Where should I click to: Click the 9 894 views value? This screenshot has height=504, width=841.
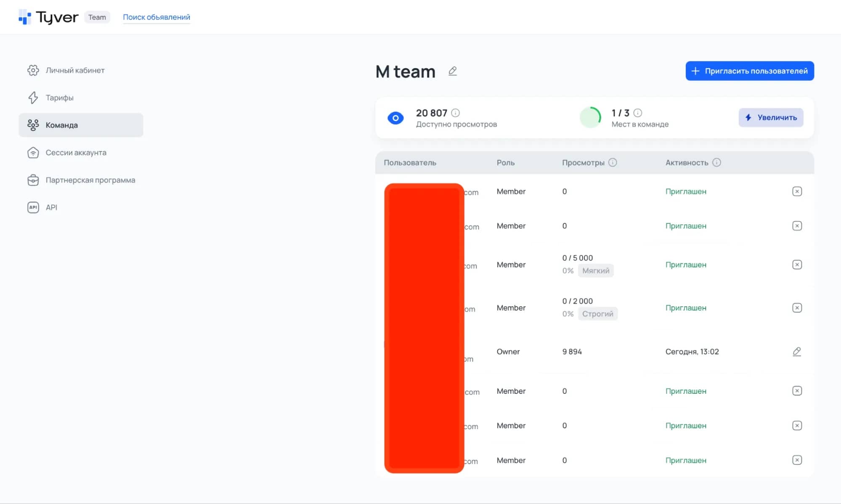pos(572,352)
